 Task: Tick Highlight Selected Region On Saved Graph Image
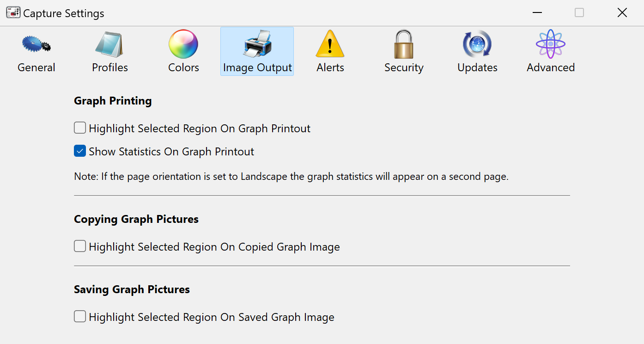80,316
